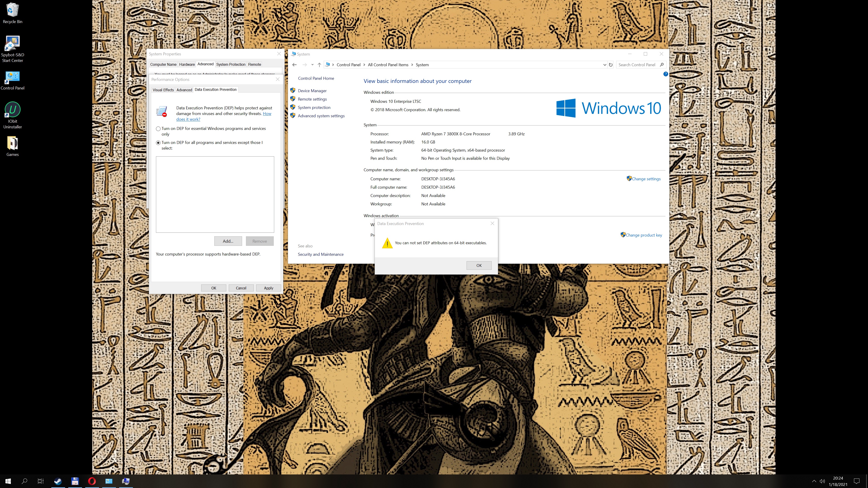Launch the IObit Uninstaller desktop icon
The height and width of the screenshot is (488, 868).
(12, 115)
